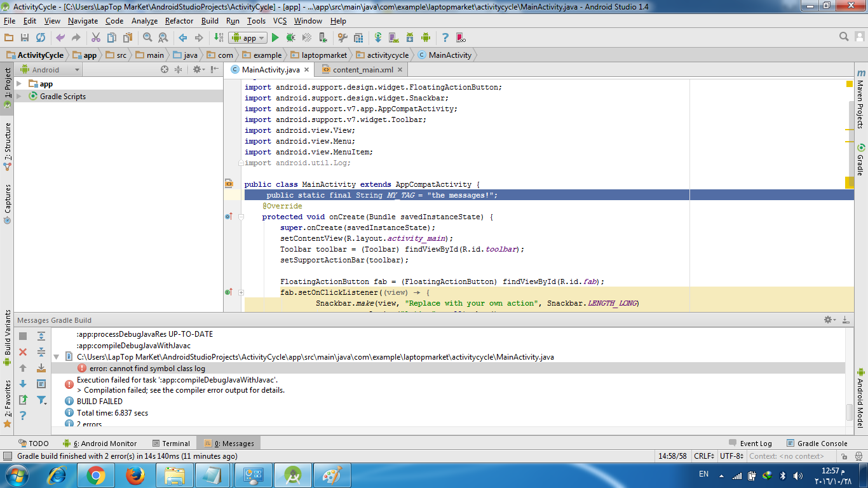Click the Find magnifier icon
The width and height of the screenshot is (868, 488).
click(x=147, y=37)
